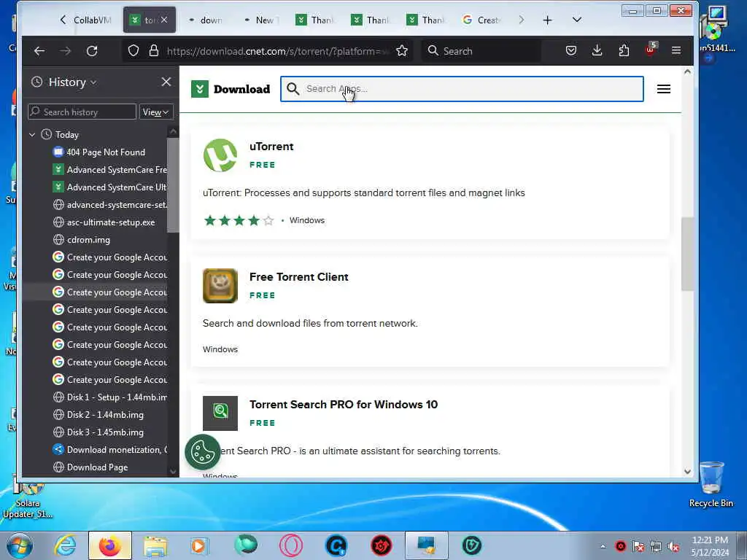Open the Extensions puzzle icon

(624, 50)
